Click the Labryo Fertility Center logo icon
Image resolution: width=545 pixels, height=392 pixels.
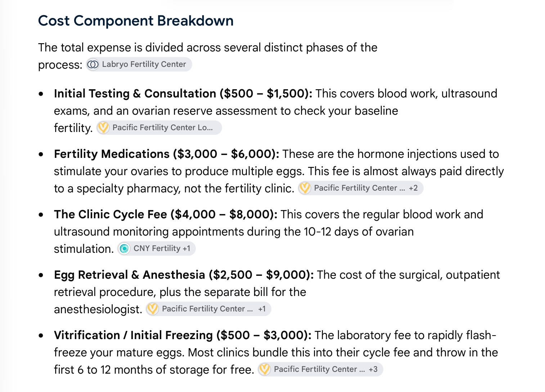coord(93,64)
